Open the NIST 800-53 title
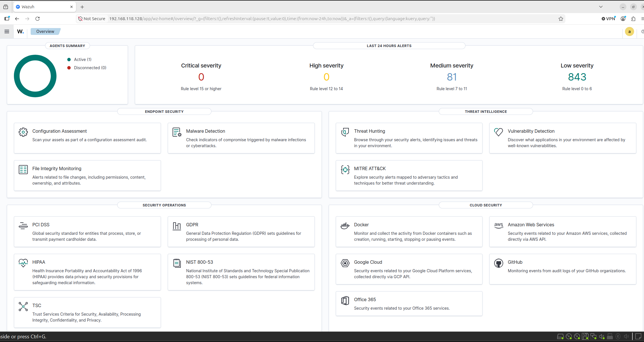The height and width of the screenshot is (342, 644). pos(200,262)
